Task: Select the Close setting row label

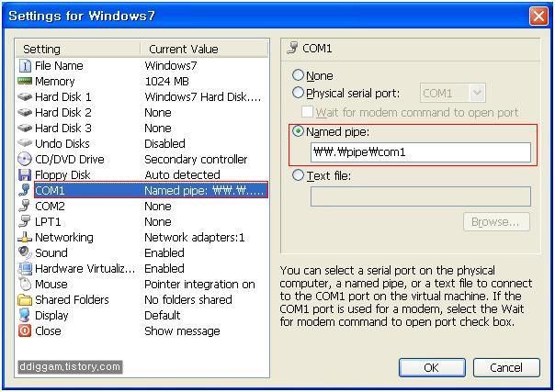Action: tap(48, 330)
